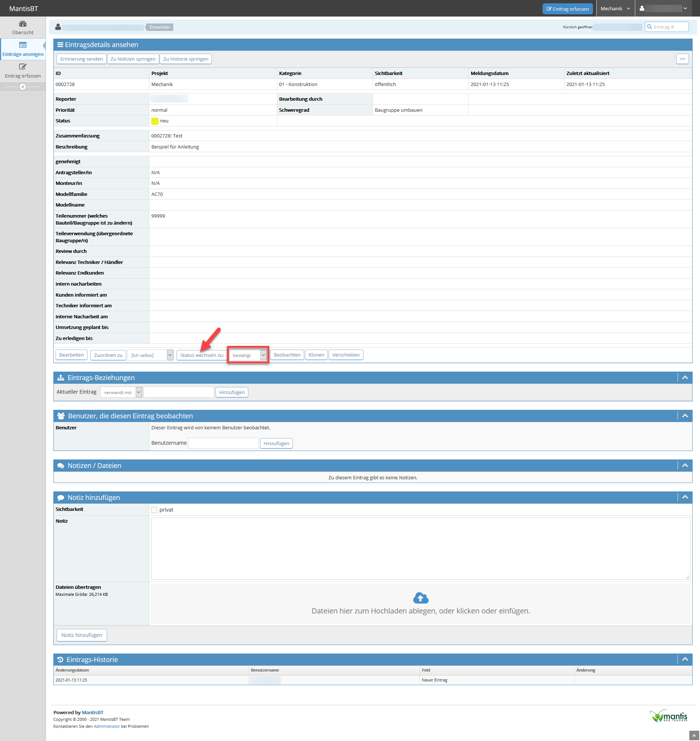Click the cloud upload icon
Image resolution: width=700 pixels, height=741 pixels.
click(420, 598)
